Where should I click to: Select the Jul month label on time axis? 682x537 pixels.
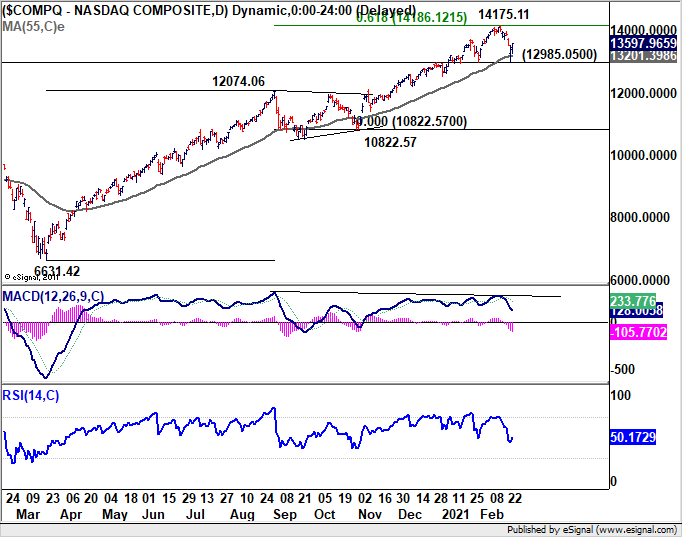195,514
